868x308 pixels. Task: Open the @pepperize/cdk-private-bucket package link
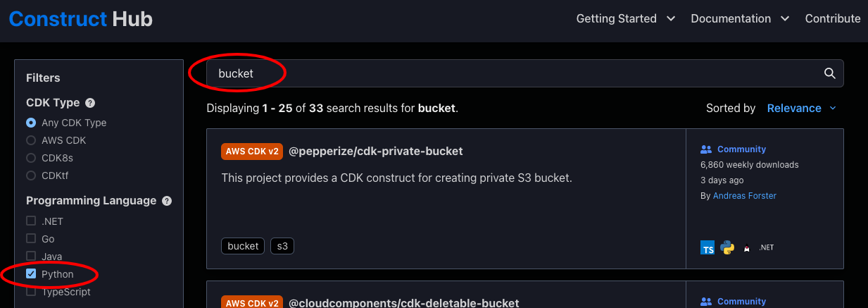(376, 152)
